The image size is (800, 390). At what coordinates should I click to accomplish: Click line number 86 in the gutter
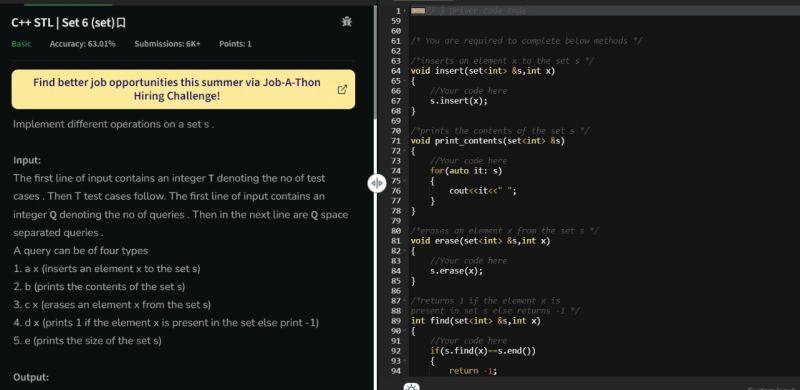tap(395, 291)
